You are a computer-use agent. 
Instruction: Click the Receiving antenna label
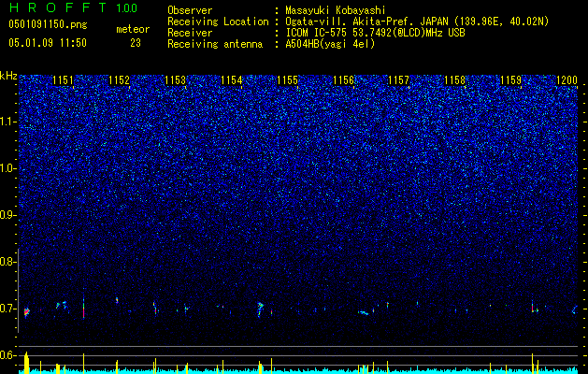(x=215, y=44)
